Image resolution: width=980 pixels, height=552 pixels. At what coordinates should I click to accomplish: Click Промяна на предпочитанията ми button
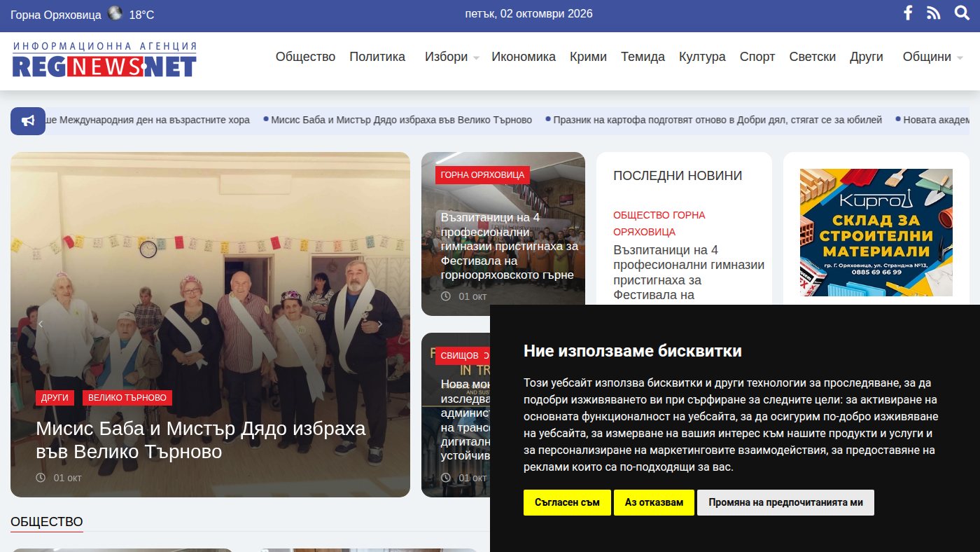click(785, 502)
